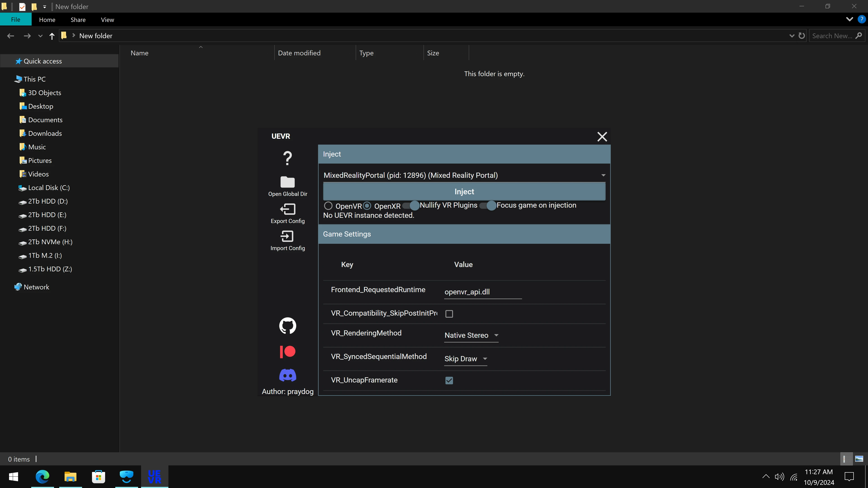Collapse the Inject section header

[464, 154]
